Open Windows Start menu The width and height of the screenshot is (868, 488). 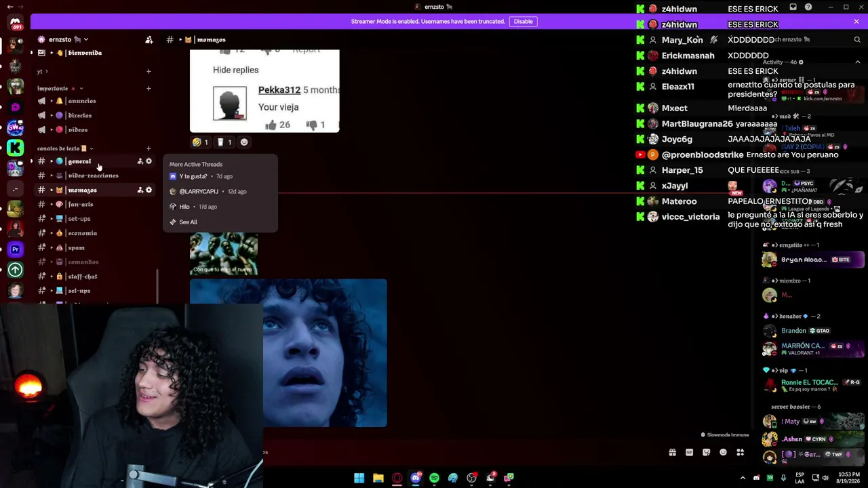(x=359, y=478)
